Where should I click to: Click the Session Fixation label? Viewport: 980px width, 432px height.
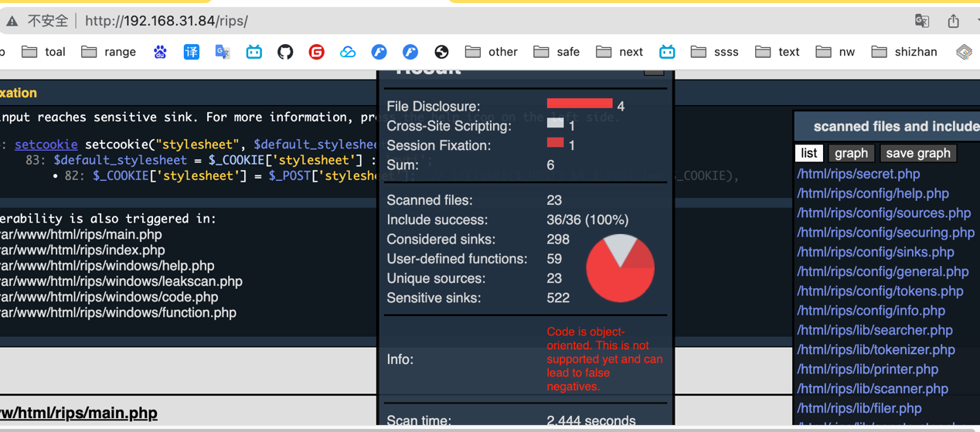[x=437, y=145]
